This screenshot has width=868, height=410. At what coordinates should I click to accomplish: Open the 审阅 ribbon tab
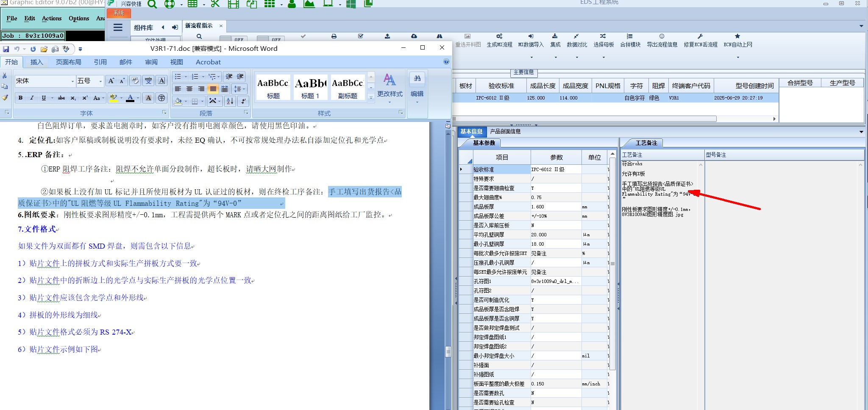[151, 62]
